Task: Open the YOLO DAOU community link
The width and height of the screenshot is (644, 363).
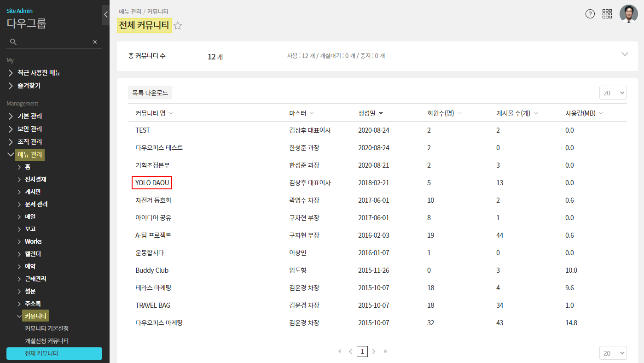Action: tap(152, 183)
